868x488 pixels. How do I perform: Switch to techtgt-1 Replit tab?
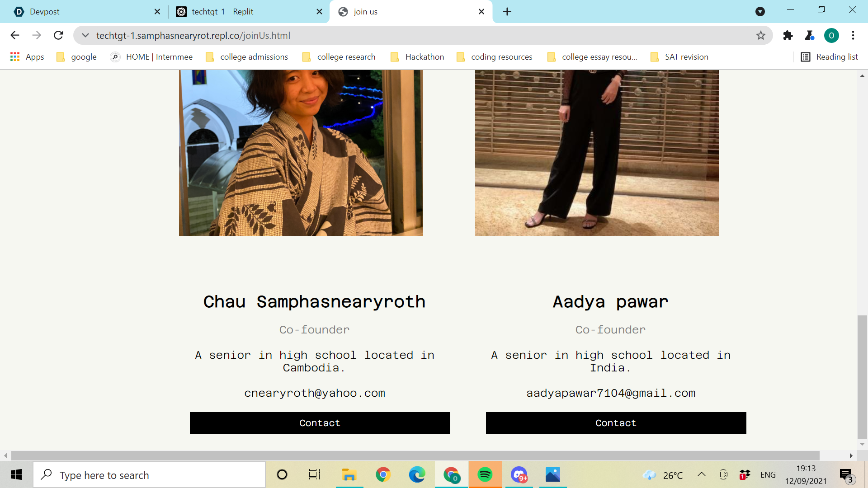[222, 12]
